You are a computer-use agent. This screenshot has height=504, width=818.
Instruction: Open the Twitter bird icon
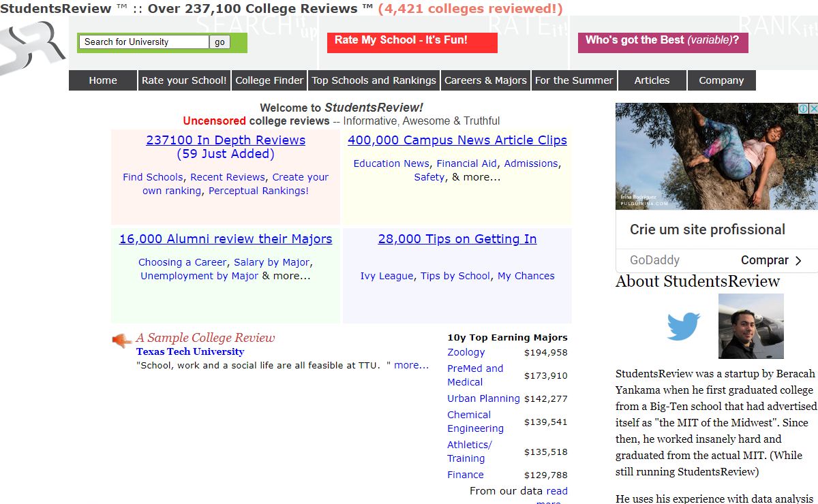coord(684,326)
